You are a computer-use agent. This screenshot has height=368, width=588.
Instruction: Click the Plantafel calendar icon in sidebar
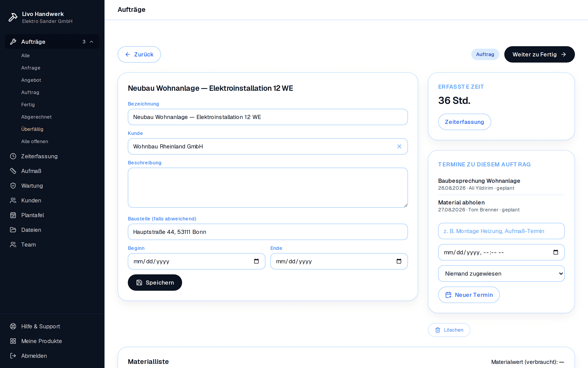tap(13, 215)
